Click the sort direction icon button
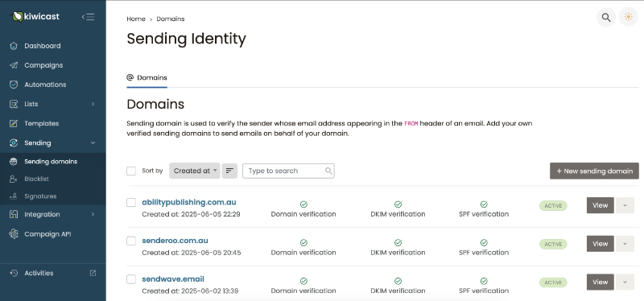This screenshot has width=644, height=301. coord(229,171)
